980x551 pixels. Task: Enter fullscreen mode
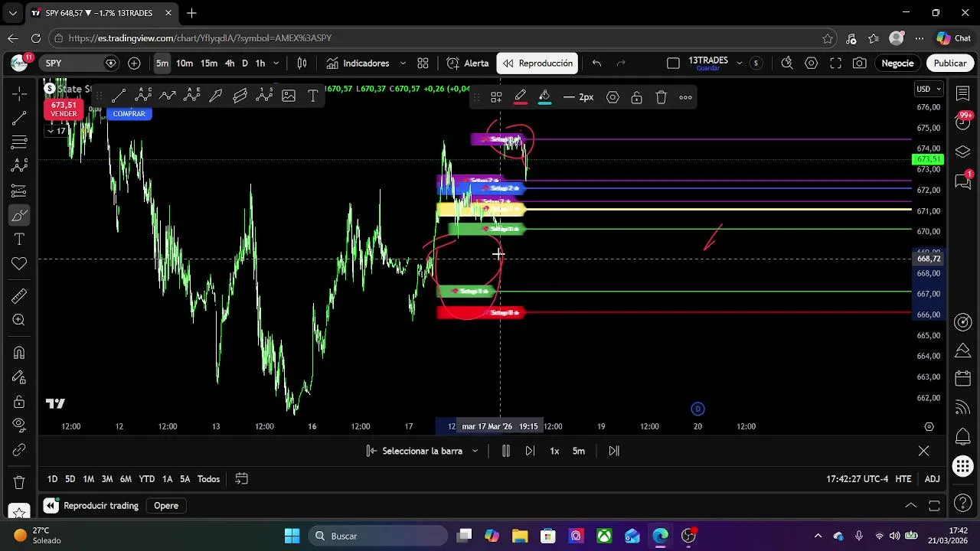836,64
